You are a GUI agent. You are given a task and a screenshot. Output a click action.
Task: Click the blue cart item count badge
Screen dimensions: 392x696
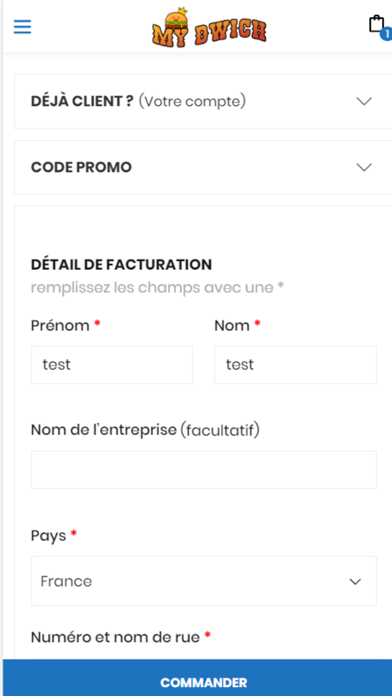[387, 34]
